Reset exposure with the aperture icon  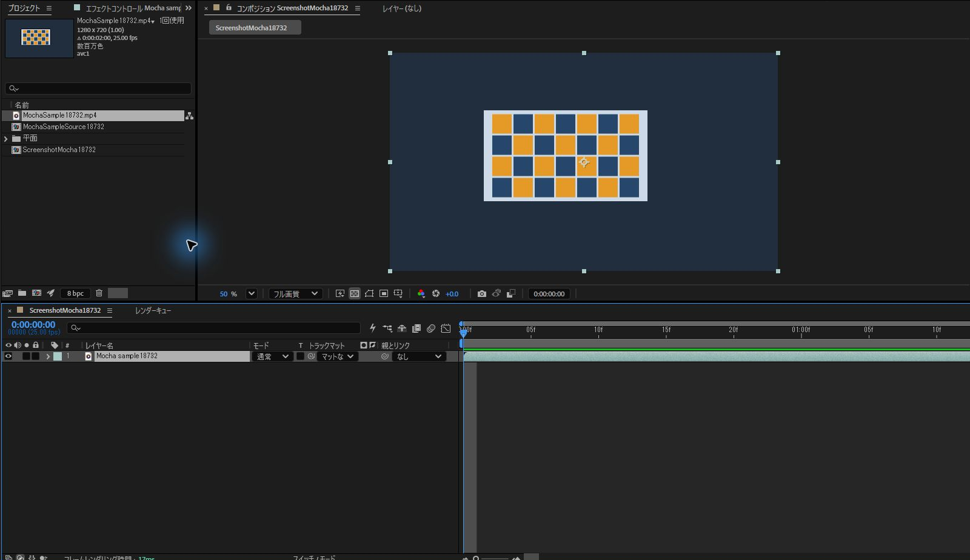[x=436, y=294]
